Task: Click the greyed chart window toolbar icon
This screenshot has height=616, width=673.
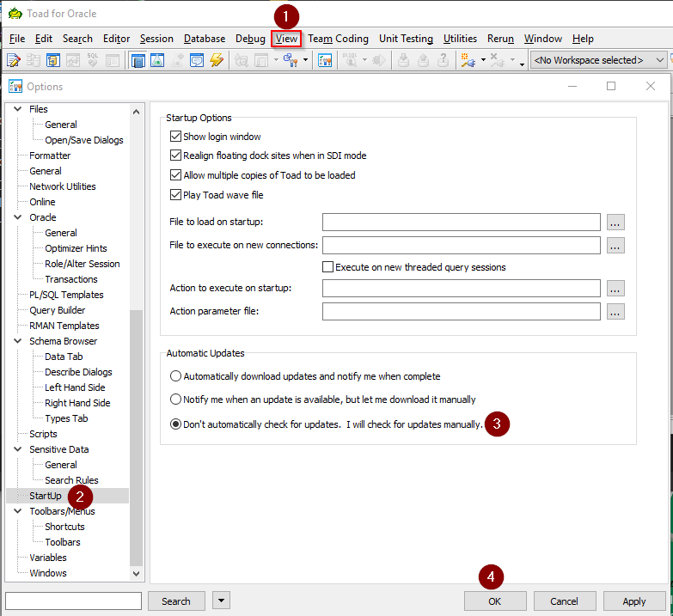Action: [x=73, y=60]
